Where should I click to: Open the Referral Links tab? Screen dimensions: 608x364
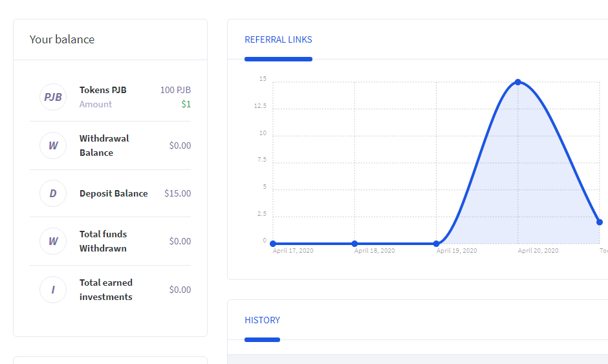coord(278,40)
